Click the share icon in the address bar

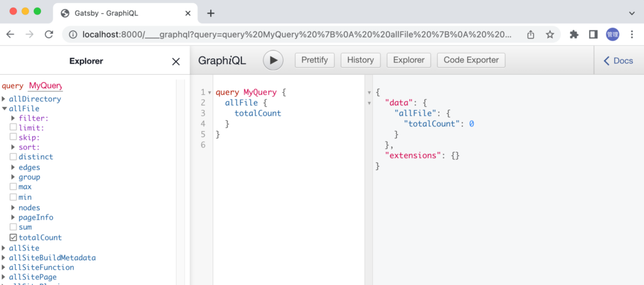(x=531, y=35)
